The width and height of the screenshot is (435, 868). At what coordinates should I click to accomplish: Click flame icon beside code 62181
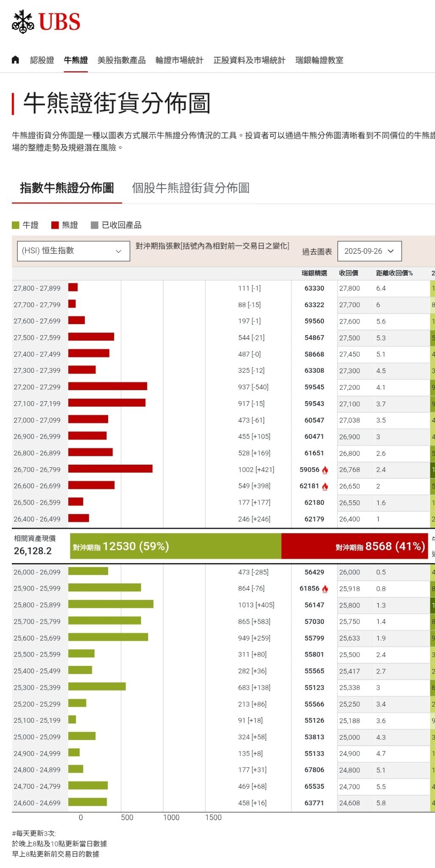coord(325,486)
